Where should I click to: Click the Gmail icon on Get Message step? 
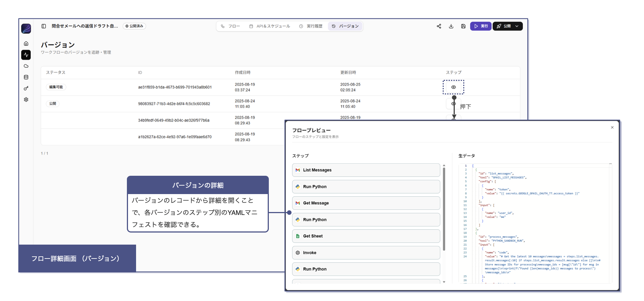pos(298,203)
